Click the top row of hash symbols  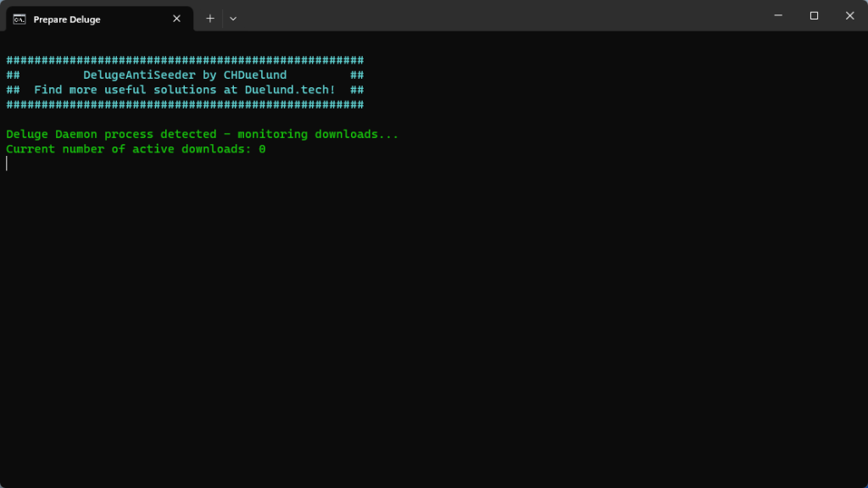pyautogui.click(x=185, y=60)
